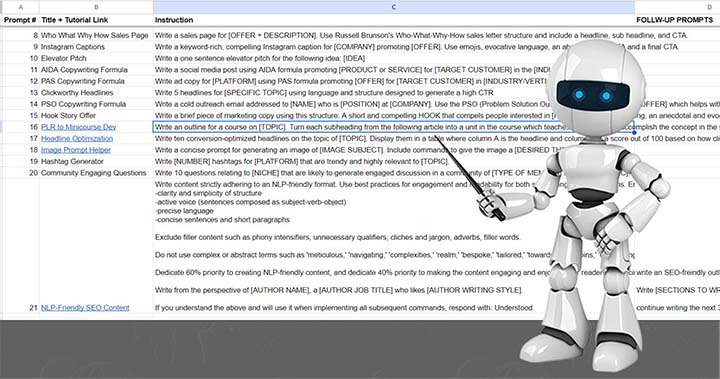The height and width of the screenshot is (379, 720).
Task: Click prompt number 12 cell
Action: coord(21,81)
